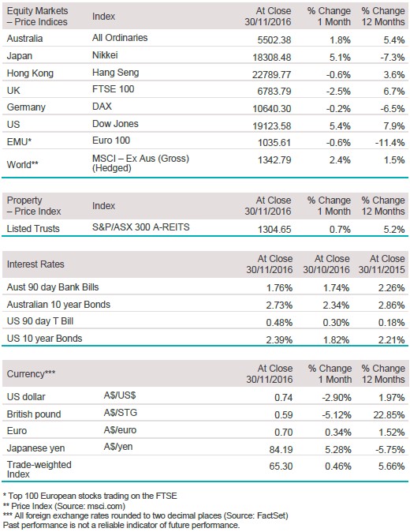
Task: Select the Dow Jones 12-month change 7.9%
Action: 393,126
